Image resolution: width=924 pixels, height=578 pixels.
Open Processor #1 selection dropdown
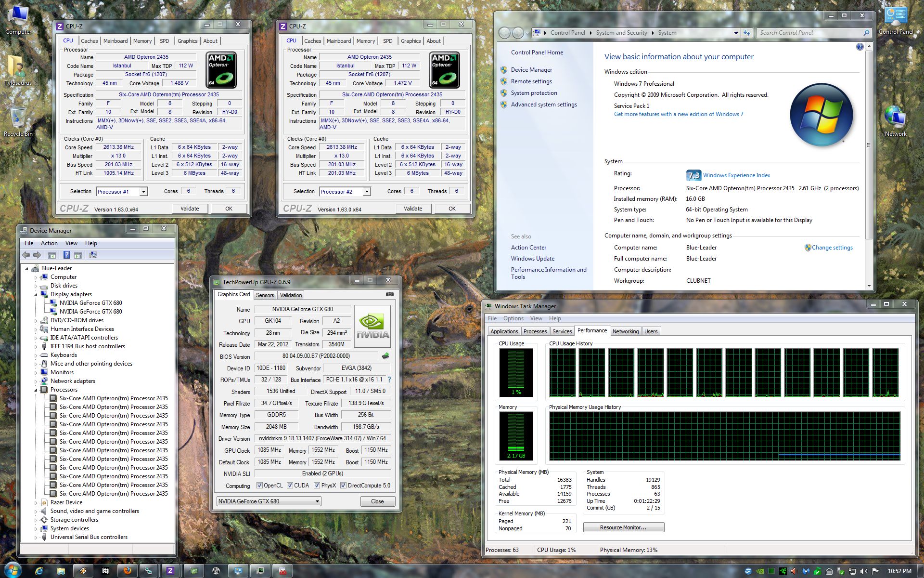coord(143,192)
